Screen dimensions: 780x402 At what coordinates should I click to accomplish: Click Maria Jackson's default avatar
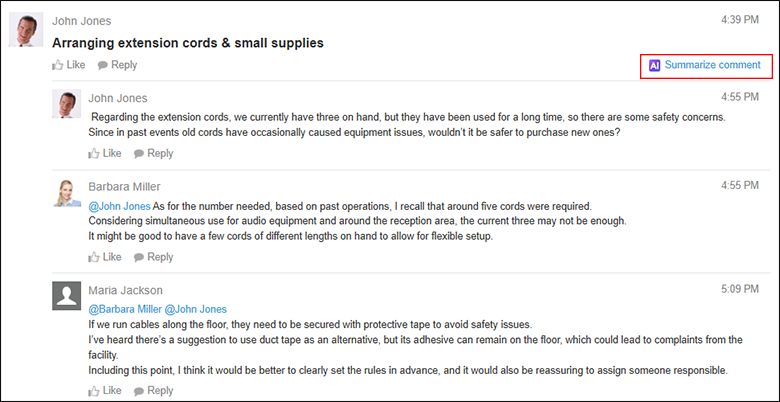click(x=67, y=297)
